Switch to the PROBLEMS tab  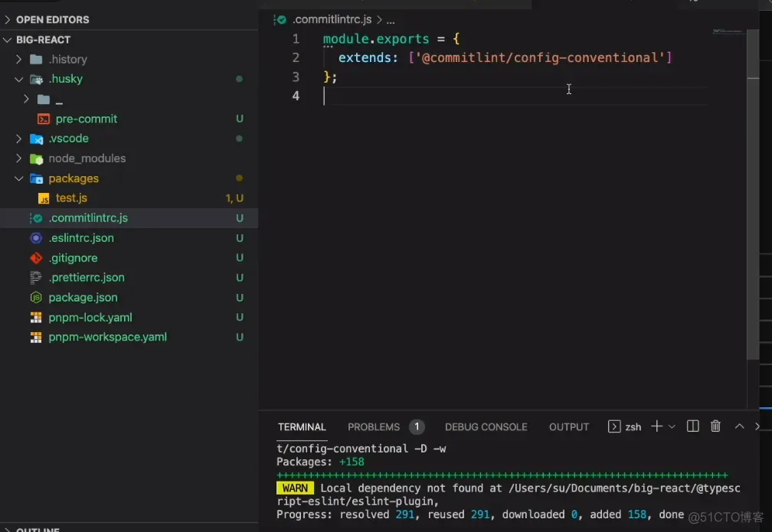point(374,426)
